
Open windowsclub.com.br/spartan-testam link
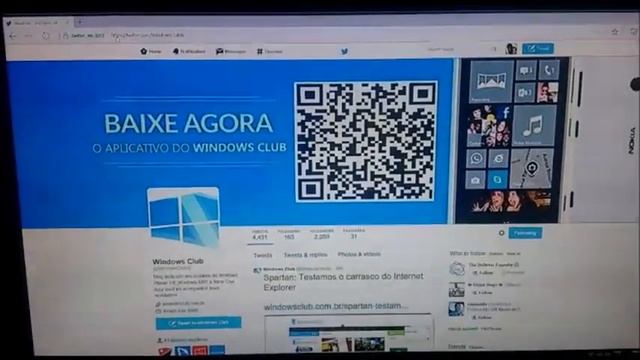[336, 306]
